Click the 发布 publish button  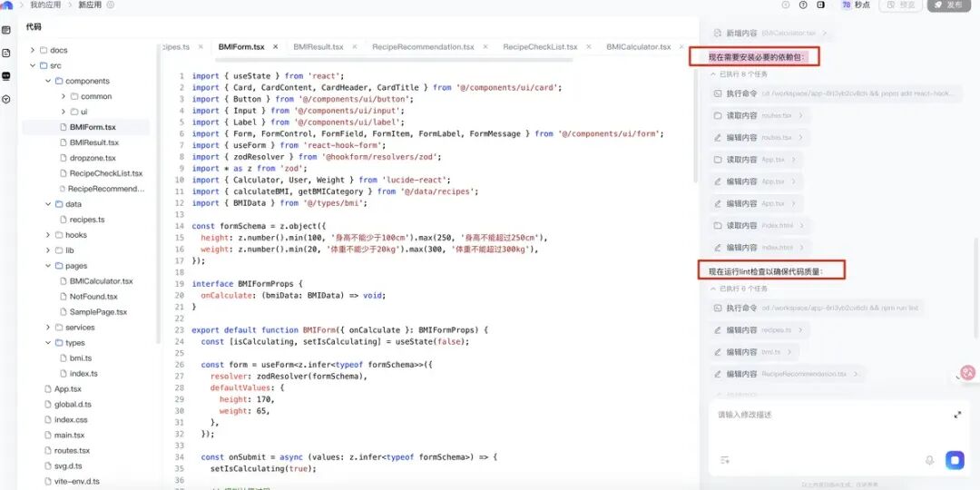(x=949, y=5)
